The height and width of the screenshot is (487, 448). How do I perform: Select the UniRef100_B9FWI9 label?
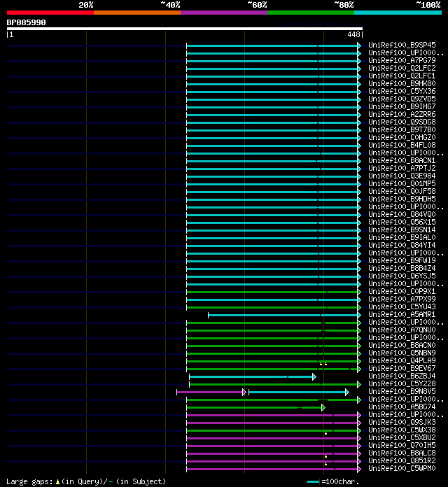tap(402, 260)
